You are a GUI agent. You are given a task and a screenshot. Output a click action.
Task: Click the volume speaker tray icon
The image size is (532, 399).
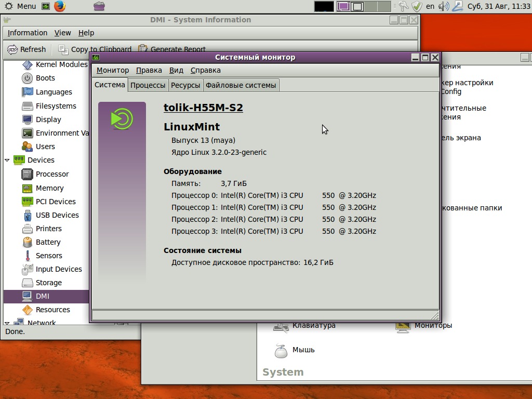pyautogui.click(x=444, y=6)
